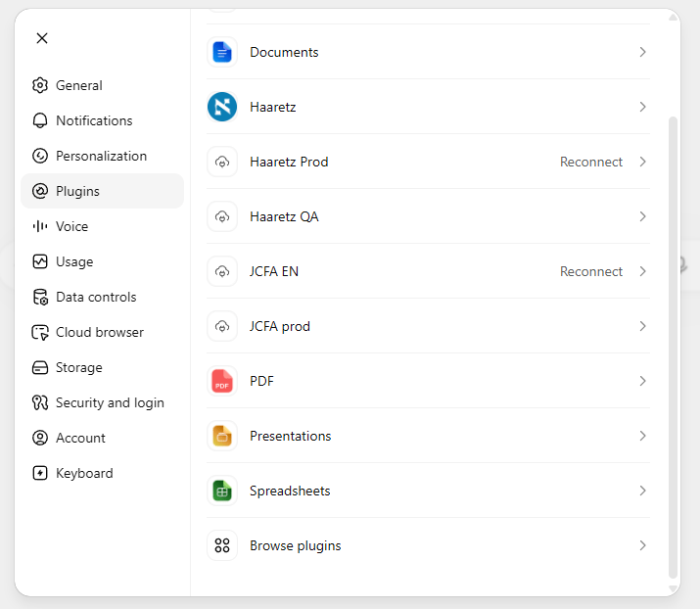Viewport: 700px width, 609px height.
Task: Click the Cloud browser icon
Action: (x=40, y=332)
